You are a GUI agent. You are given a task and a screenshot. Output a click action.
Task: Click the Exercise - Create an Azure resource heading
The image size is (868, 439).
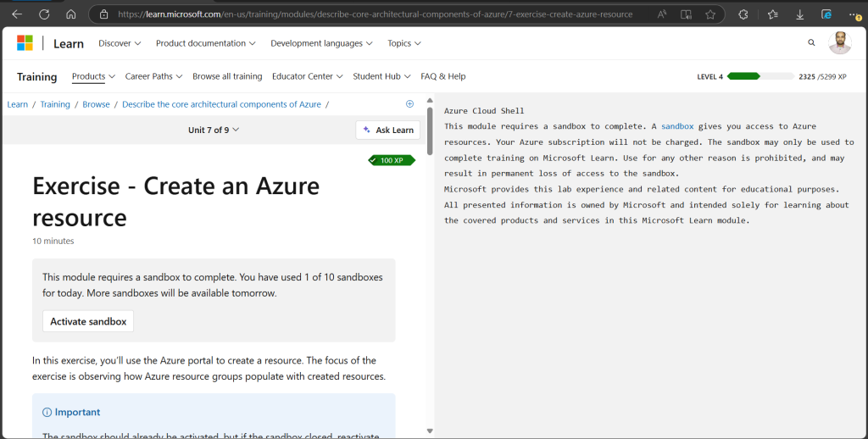coord(176,202)
